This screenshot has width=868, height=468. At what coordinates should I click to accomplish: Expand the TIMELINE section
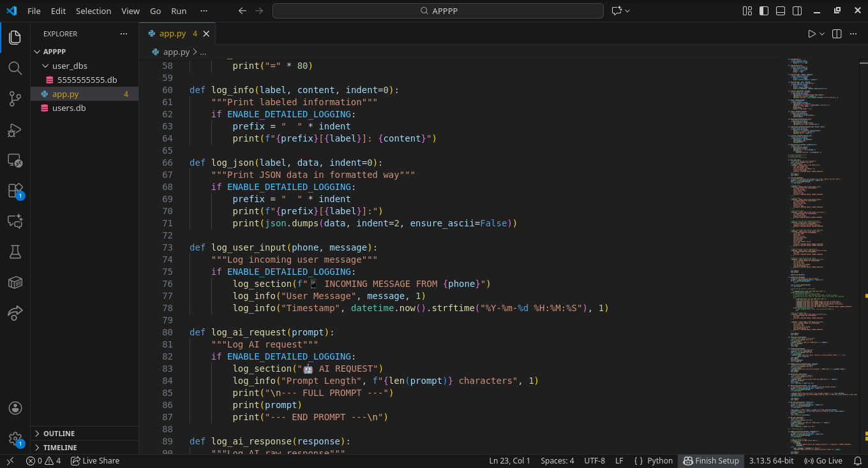84,448
